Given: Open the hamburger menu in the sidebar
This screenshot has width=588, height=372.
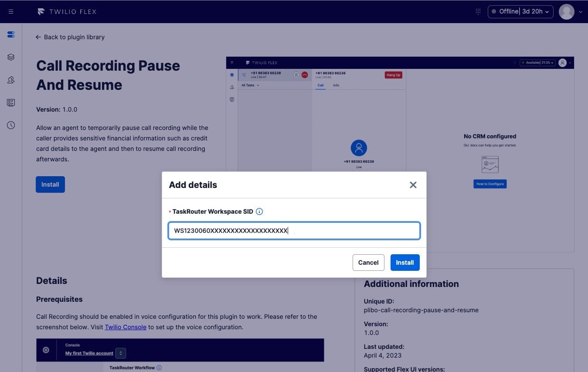Looking at the screenshot, I should coord(11,11).
